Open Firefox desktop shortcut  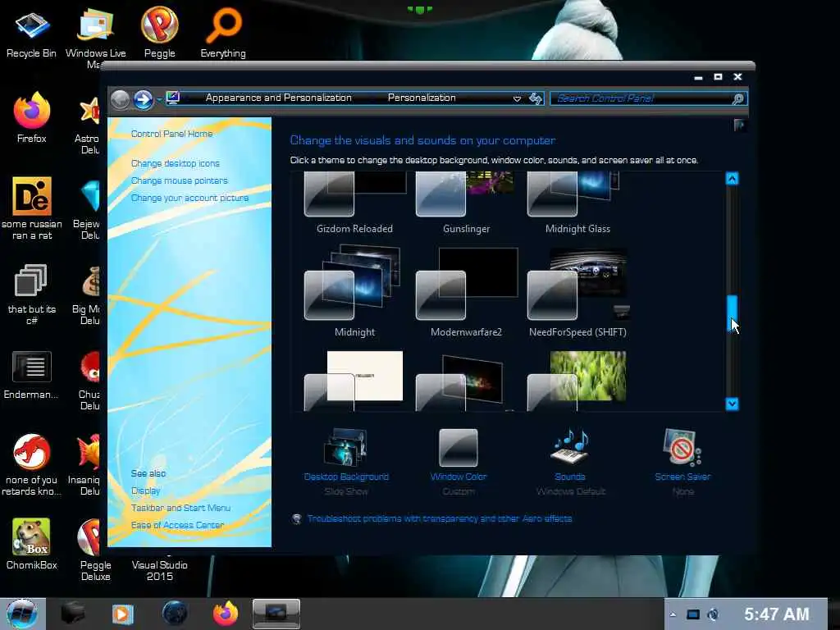32,118
